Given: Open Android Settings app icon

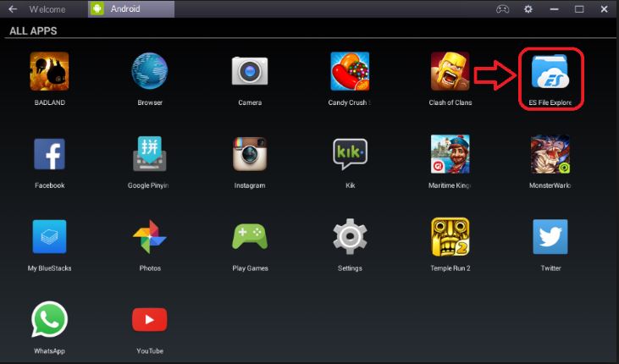Looking at the screenshot, I should 350,236.
